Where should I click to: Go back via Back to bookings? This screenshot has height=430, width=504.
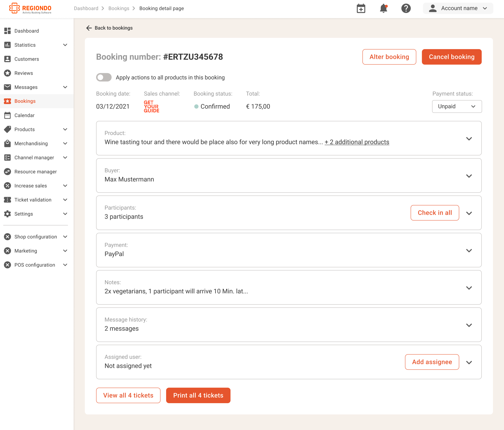tap(109, 28)
